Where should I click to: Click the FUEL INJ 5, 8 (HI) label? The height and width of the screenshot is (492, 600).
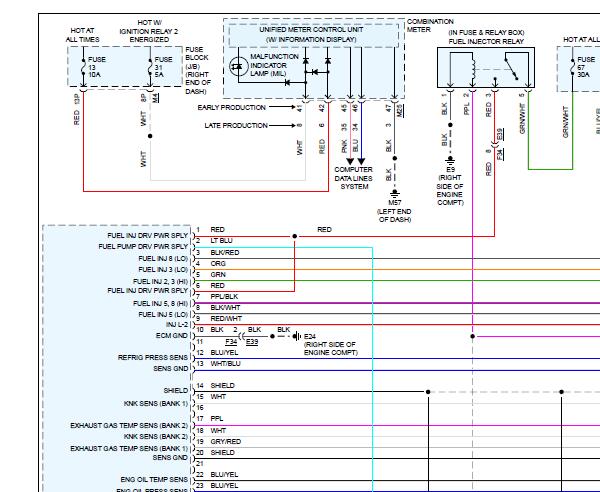point(160,304)
